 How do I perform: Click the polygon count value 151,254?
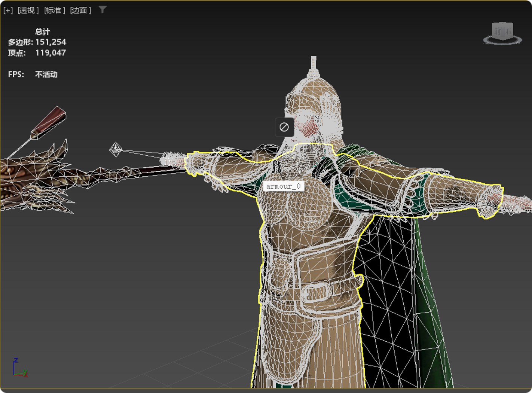[51, 42]
